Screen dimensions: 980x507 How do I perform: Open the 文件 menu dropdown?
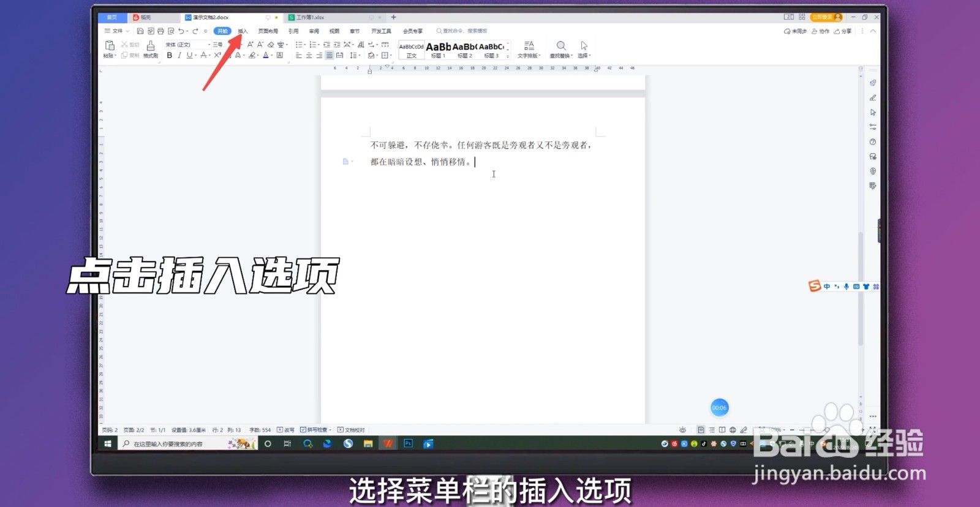tap(117, 31)
